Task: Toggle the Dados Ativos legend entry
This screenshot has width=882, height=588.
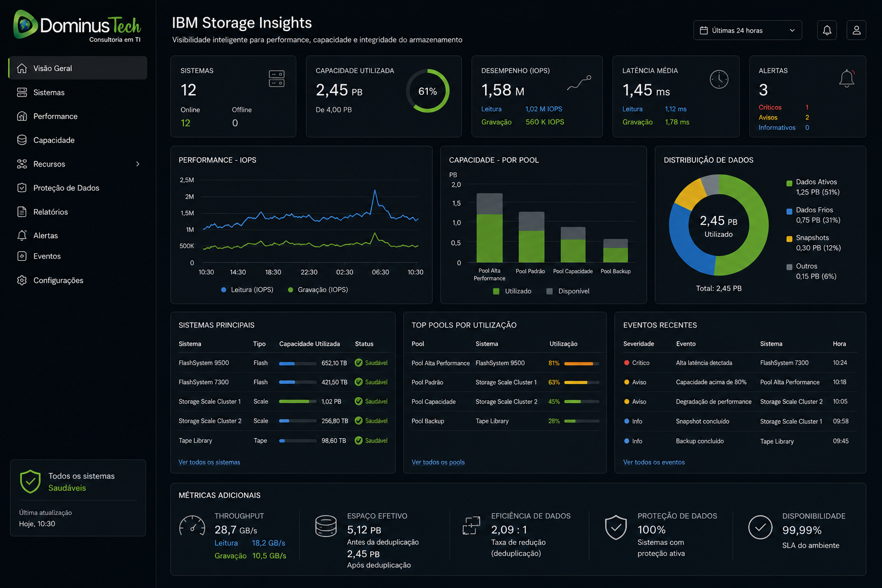Action: click(813, 187)
